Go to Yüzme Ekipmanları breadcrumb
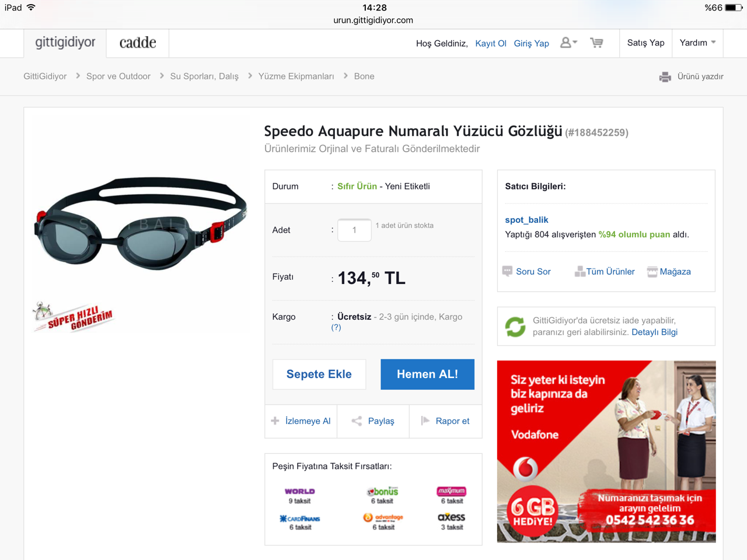The height and width of the screenshot is (560, 747). (296, 76)
